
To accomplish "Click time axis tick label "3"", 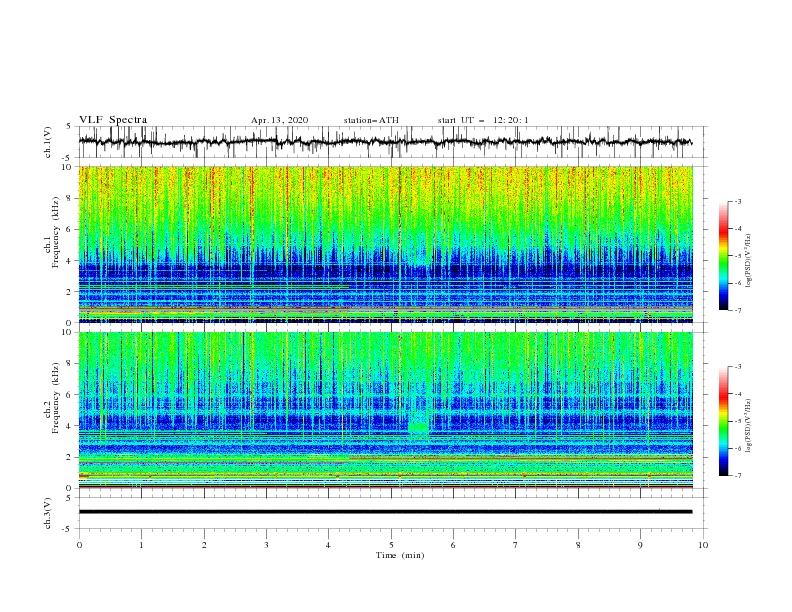I will coord(266,545).
